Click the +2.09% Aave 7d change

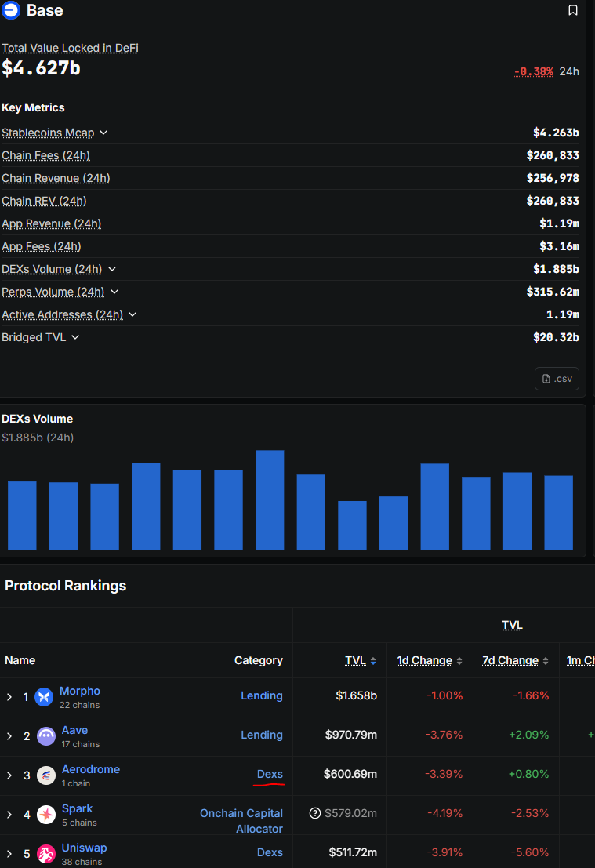528,735
